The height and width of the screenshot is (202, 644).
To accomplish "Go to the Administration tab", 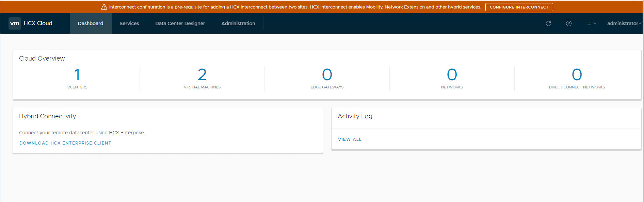I will pyautogui.click(x=238, y=23).
